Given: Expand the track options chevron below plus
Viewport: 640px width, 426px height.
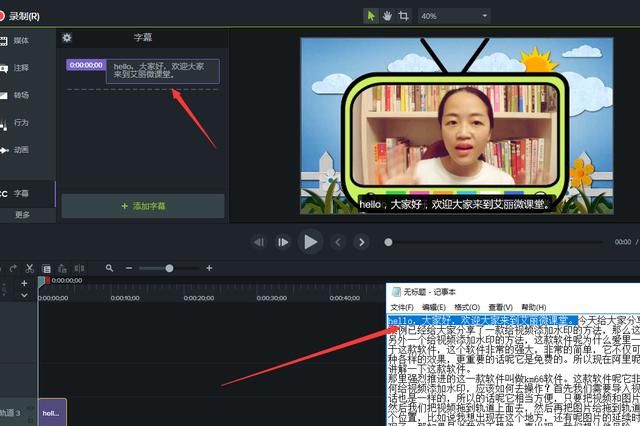Looking at the screenshot, I should click(24, 295).
